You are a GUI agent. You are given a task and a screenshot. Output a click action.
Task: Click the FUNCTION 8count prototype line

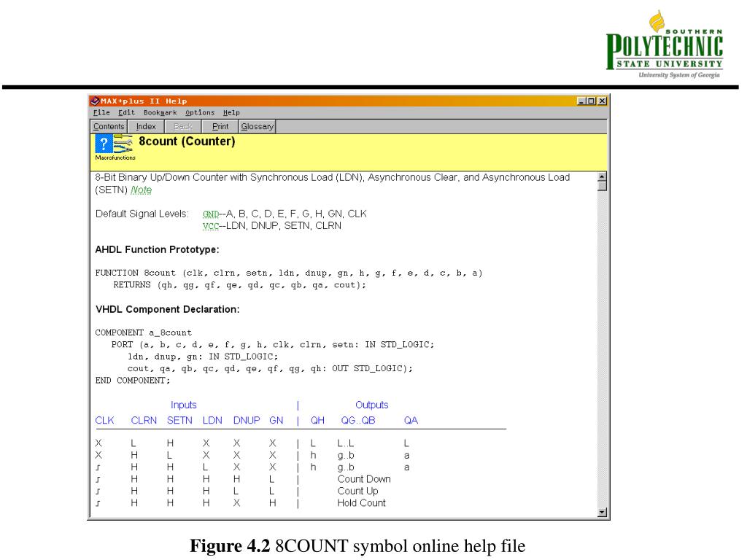289,273
